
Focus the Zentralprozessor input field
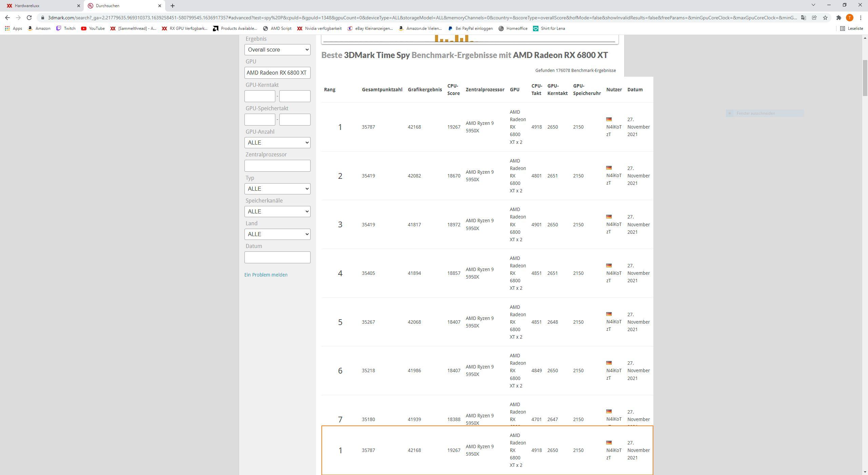click(x=277, y=166)
